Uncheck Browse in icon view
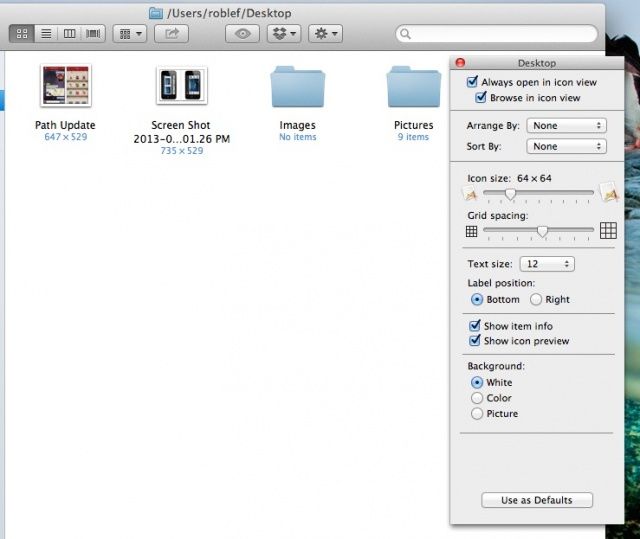 481,98
